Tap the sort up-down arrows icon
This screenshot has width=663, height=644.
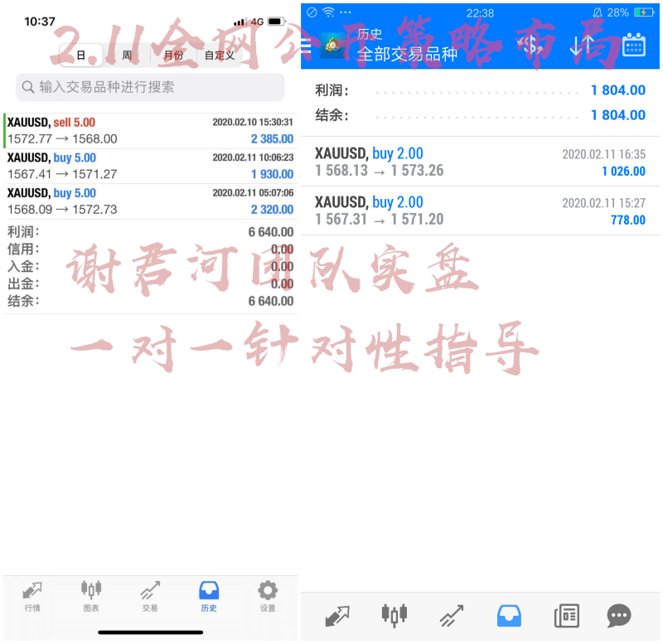pos(582,45)
